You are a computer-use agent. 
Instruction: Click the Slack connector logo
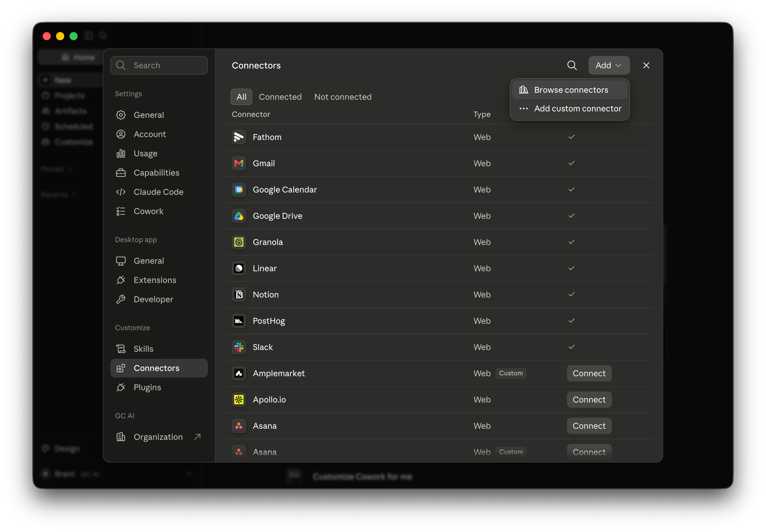tap(239, 347)
